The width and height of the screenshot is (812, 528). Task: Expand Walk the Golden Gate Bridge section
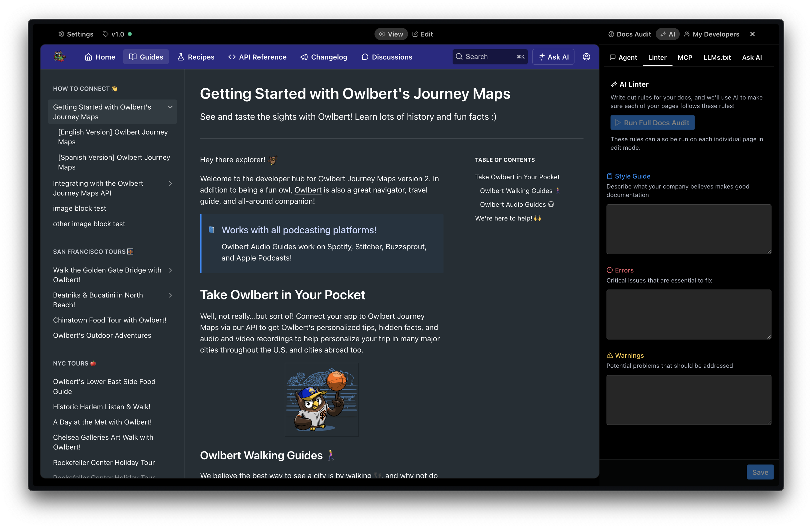coord(170,270)
